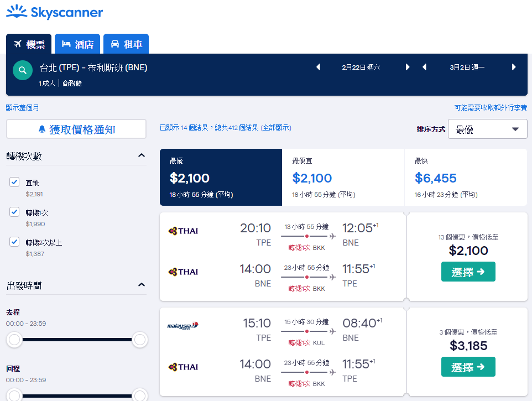Click Malaysia Airlines logo on second itinerary
The height and width of the screenshot is (401, 532).
click(x=183, y=326)
